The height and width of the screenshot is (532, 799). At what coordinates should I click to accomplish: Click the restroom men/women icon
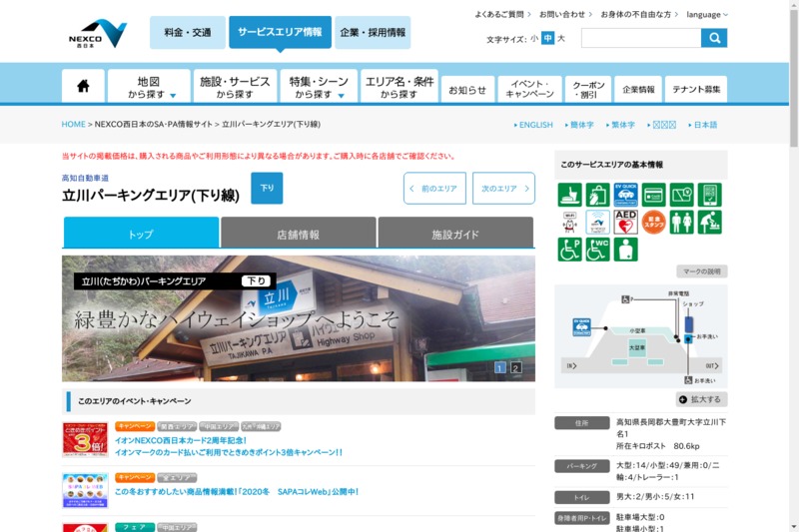pos(682,222)
